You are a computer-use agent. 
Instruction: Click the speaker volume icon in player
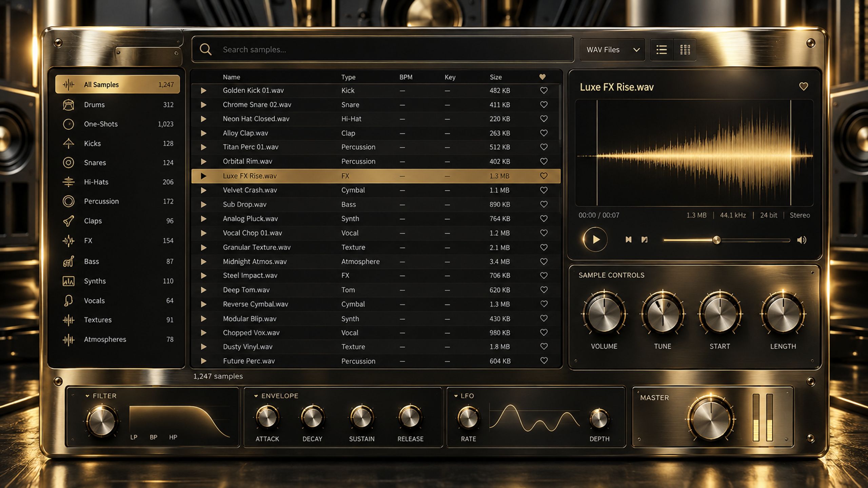[802, 240]
